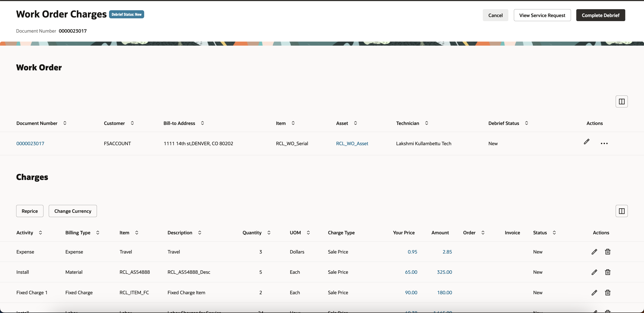
Task: Open more actions menu for work order row
Action: coord(604,143)
